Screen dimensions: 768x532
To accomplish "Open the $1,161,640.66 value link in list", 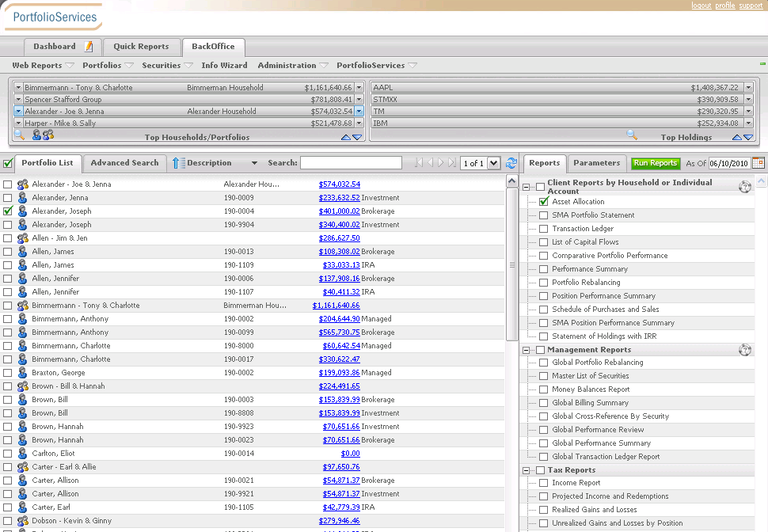I will [x=336, y=306].
